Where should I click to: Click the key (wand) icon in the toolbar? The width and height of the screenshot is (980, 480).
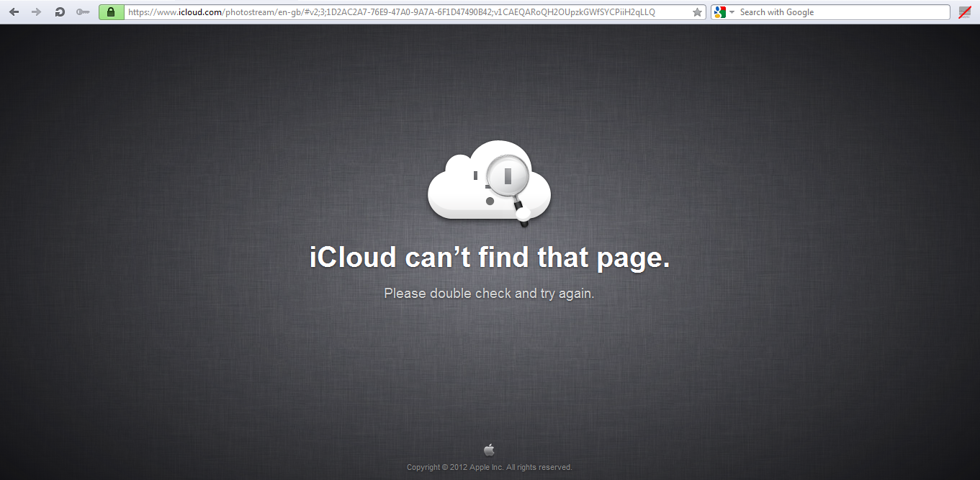click(x=83, y=12)
